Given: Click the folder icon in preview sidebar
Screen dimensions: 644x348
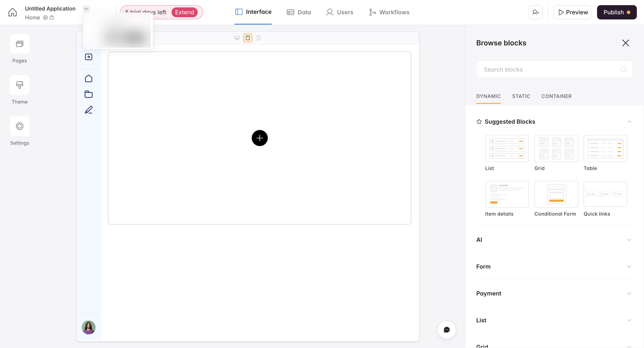Looking at the screenshot, I should tap(89, 94).
